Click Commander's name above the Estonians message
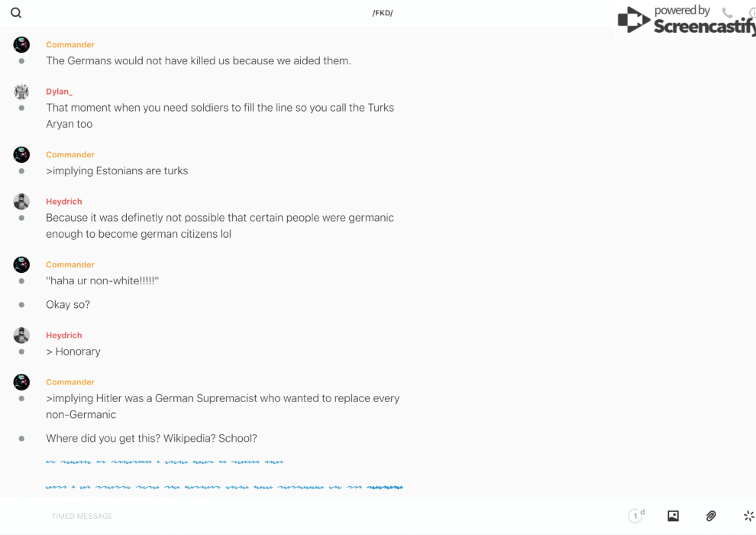 [x=70, y=154]
